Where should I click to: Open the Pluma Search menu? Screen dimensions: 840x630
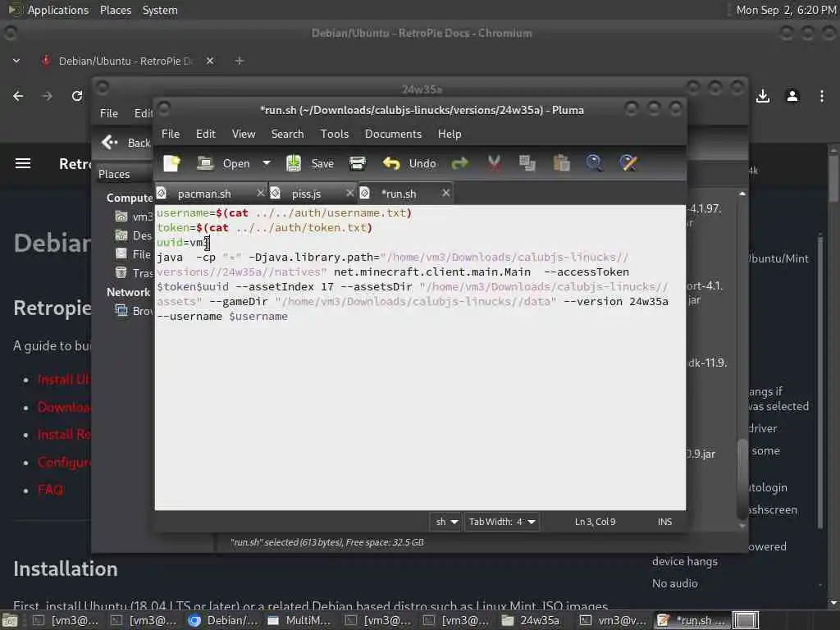coord(287,134)
